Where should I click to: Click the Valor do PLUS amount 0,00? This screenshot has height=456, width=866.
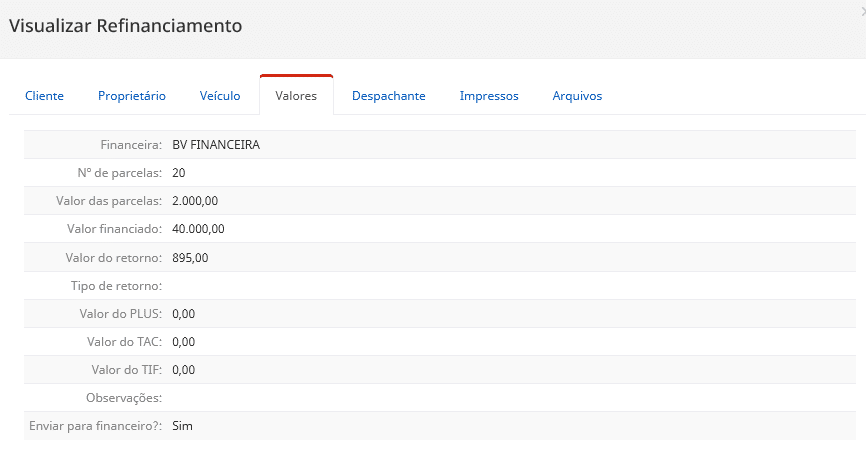click(183, 314)
